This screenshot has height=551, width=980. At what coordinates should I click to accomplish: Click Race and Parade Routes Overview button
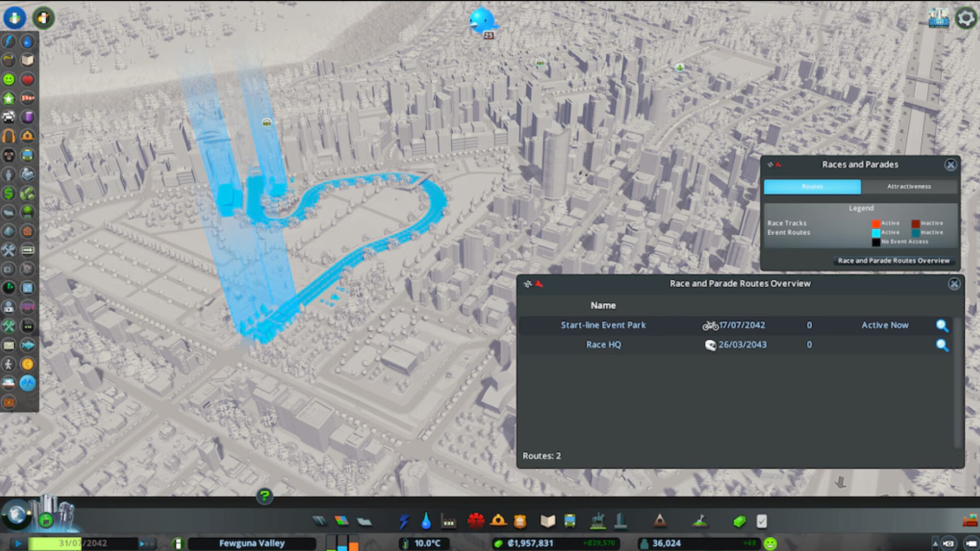(893, 261)
